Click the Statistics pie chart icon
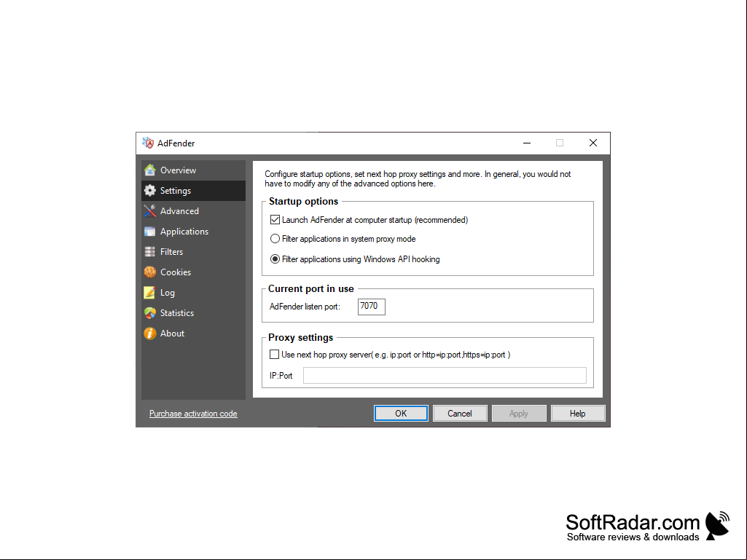This screenshot has width=747, height=560. click(x=149, y=313)
